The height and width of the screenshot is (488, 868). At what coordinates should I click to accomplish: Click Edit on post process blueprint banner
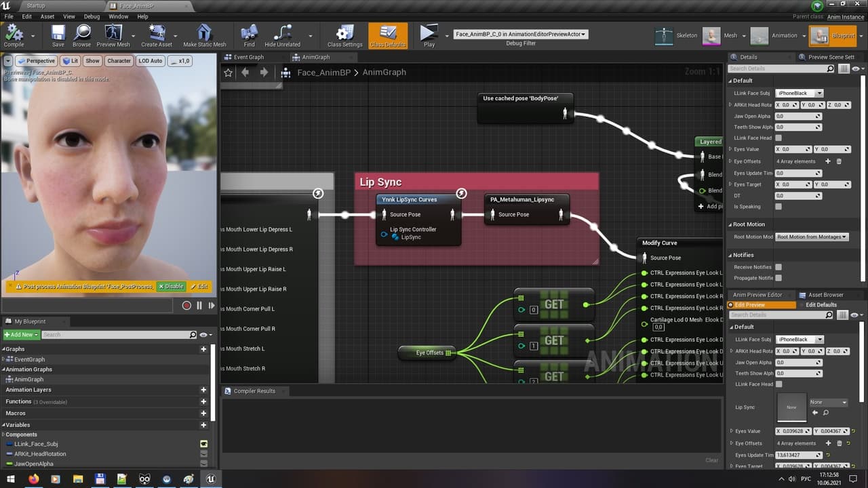(x=199, y=287)
